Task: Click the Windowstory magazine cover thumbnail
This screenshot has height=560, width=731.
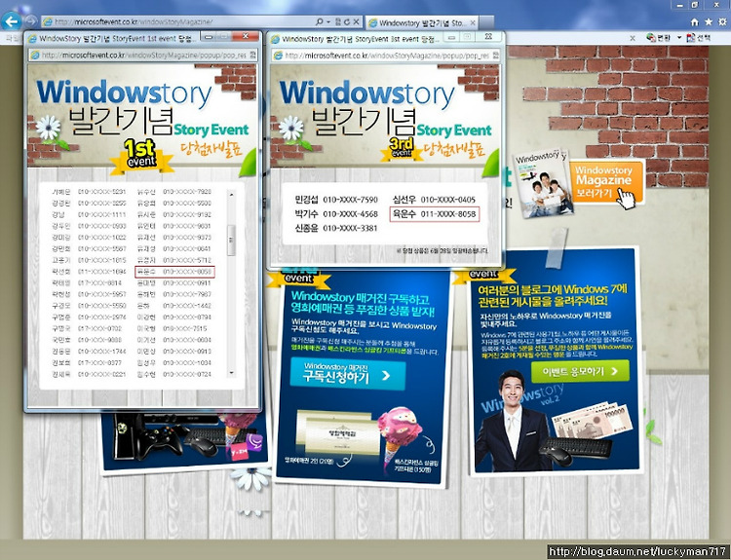Action: click(x=543, y=183)
